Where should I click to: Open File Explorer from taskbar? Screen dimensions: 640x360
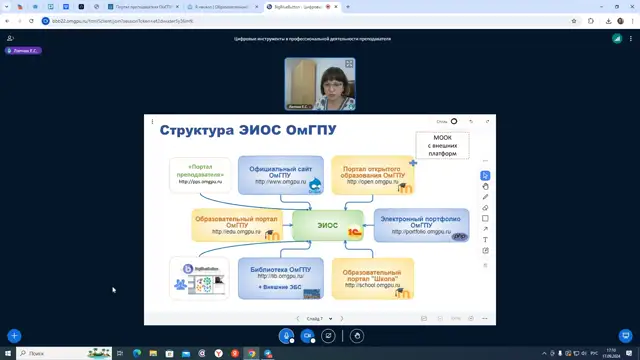(x=153, y=353)
